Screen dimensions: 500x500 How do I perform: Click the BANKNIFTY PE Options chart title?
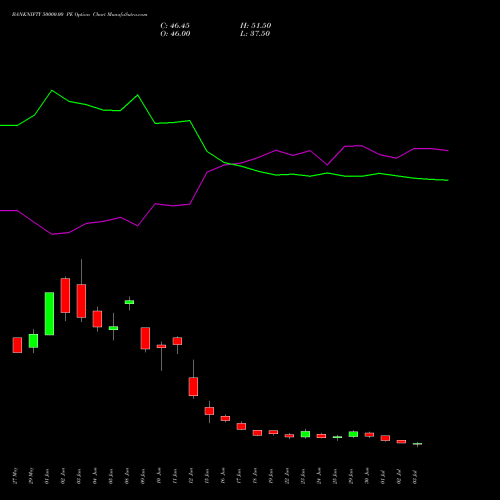79,15
